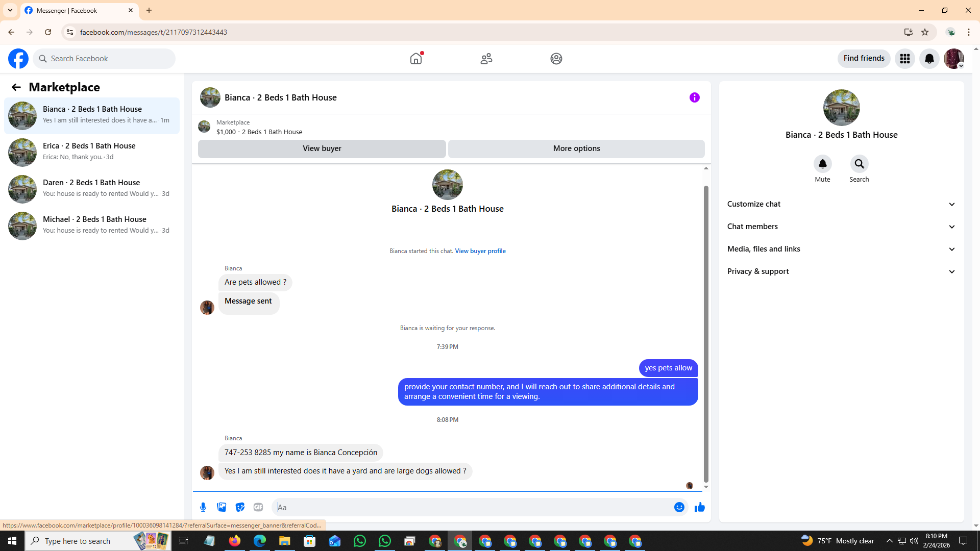980x551 pixels.
Task: Expand the Customize chat section
Action: click(x=841, y=204)
